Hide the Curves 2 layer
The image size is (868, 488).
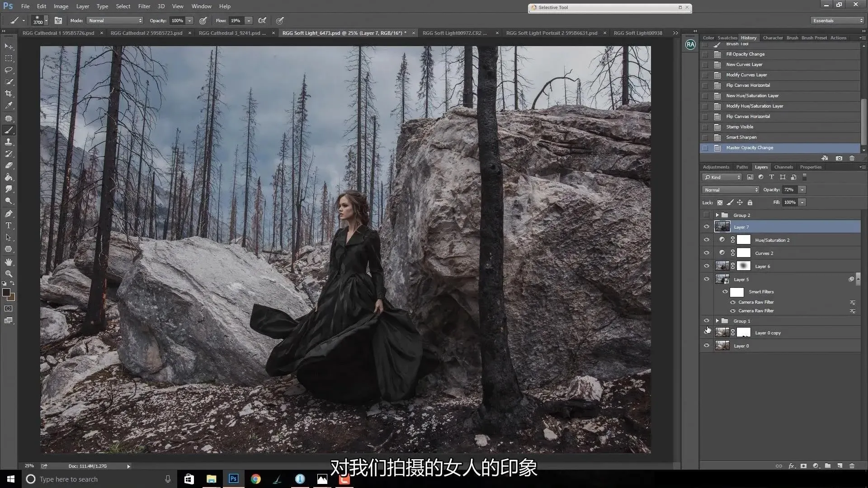[x=707, y=253]
